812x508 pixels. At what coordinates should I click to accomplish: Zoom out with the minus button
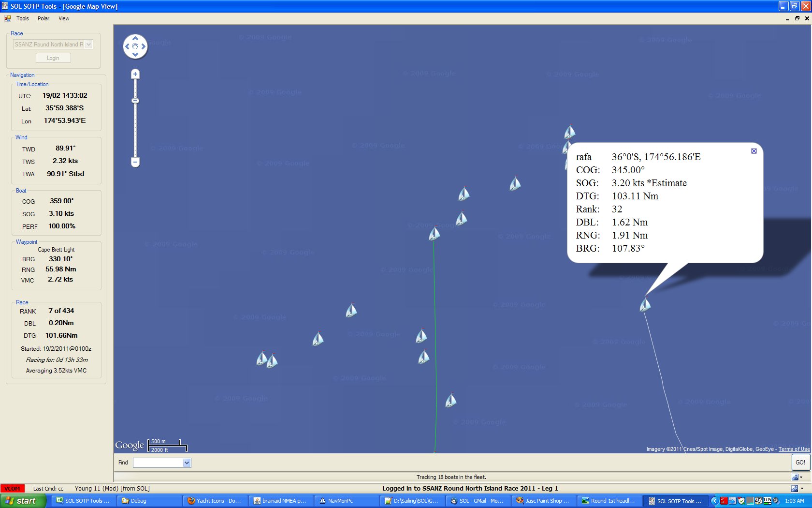click(x=135, y=162)
